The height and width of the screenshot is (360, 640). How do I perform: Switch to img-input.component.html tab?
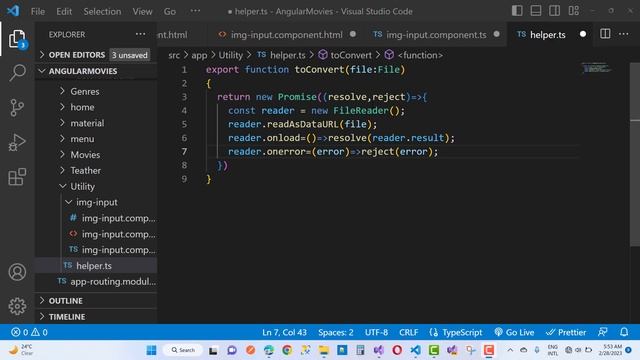[x=287, y=35]
